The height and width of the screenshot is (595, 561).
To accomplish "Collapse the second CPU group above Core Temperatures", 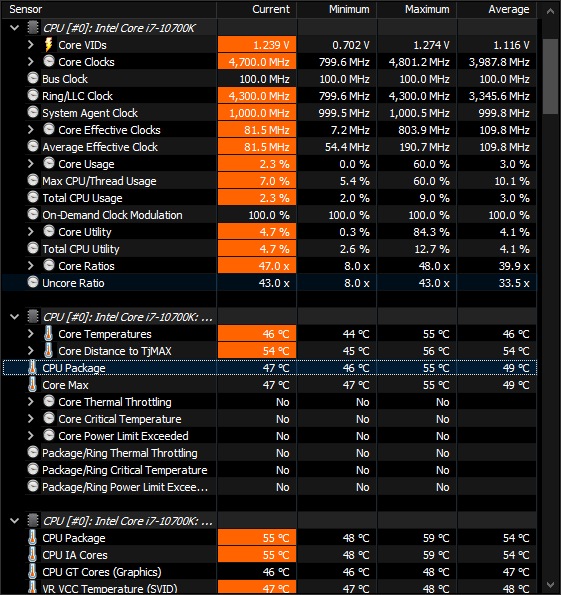I will 14,317.
